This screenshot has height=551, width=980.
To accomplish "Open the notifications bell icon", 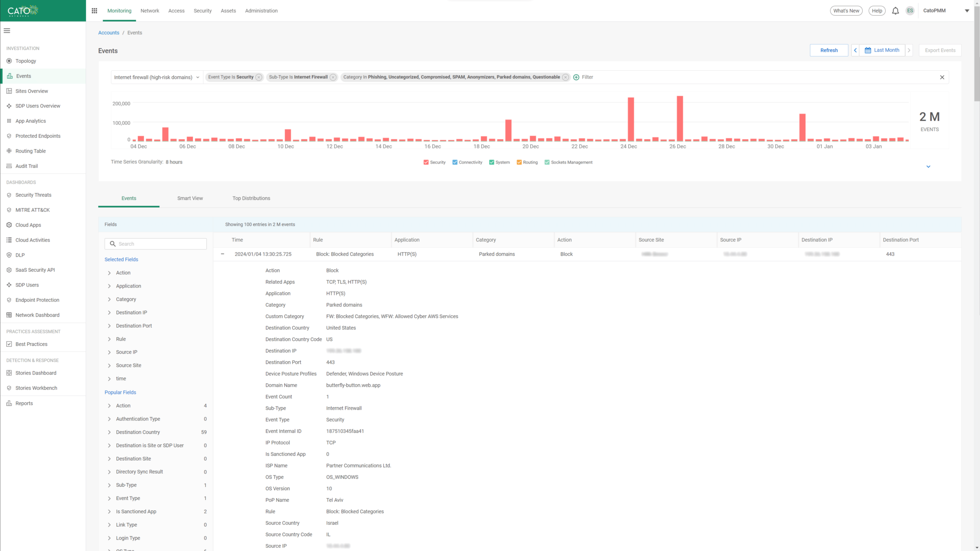I will pos(895,11).
